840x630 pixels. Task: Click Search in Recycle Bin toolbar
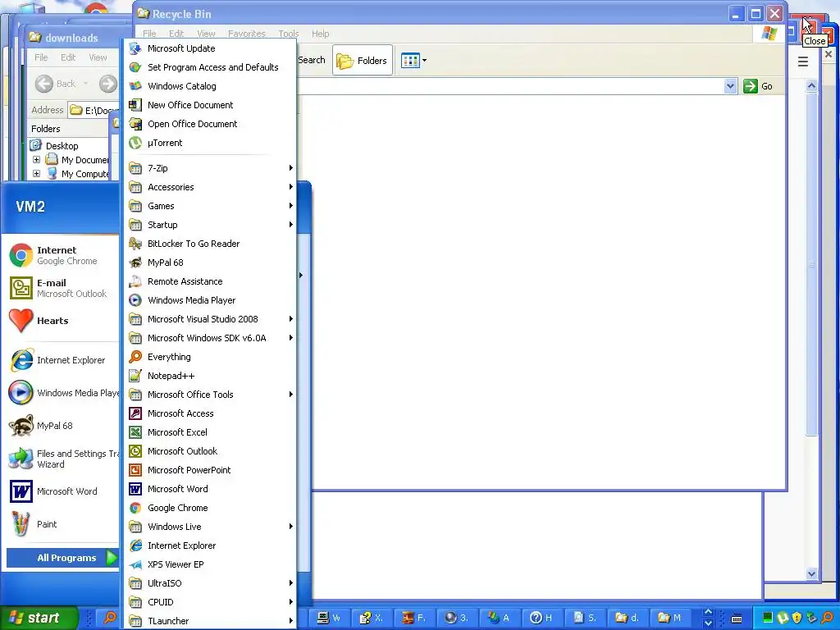pos(311,60)
